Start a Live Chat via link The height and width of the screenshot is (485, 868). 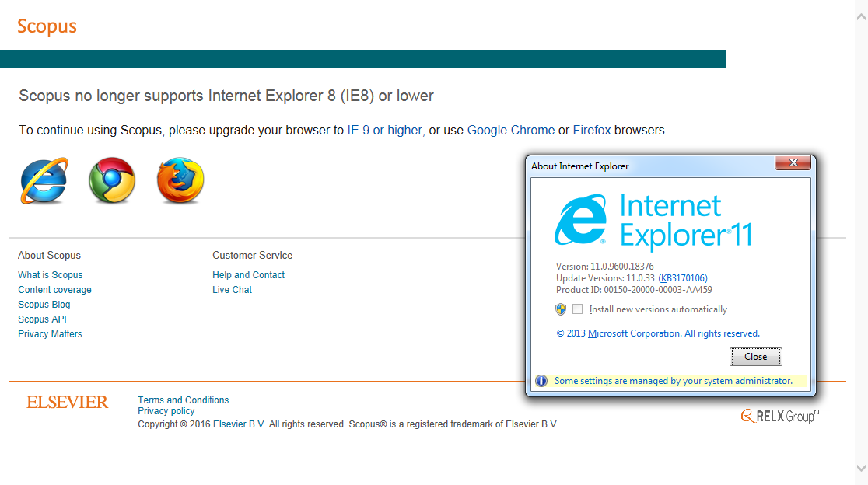tap(232, 290)
